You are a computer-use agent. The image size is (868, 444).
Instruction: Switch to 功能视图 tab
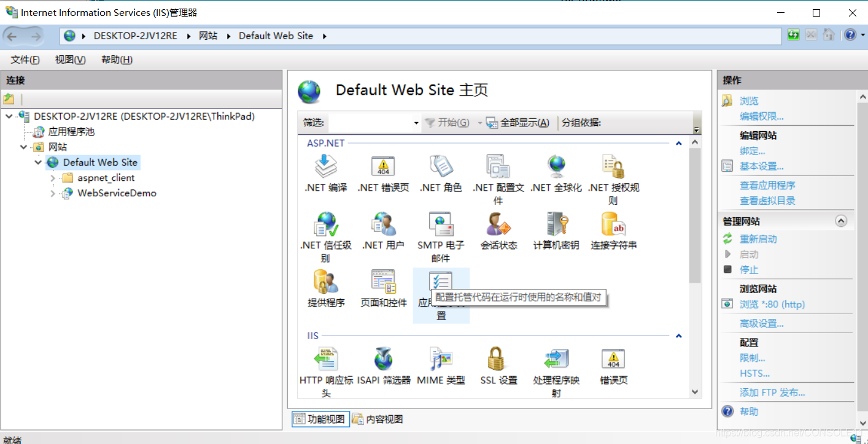(321, 419)
